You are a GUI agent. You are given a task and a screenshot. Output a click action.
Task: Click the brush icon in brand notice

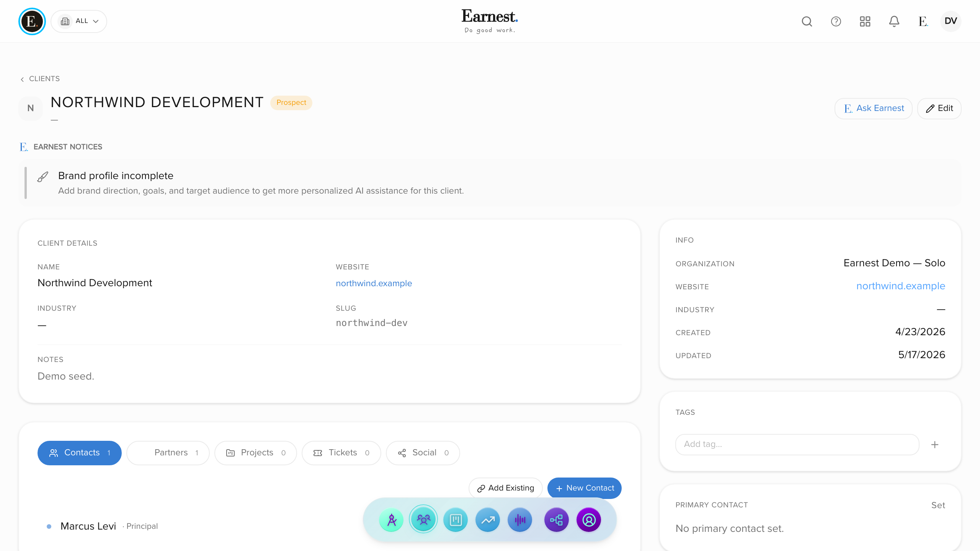[43, 177]
